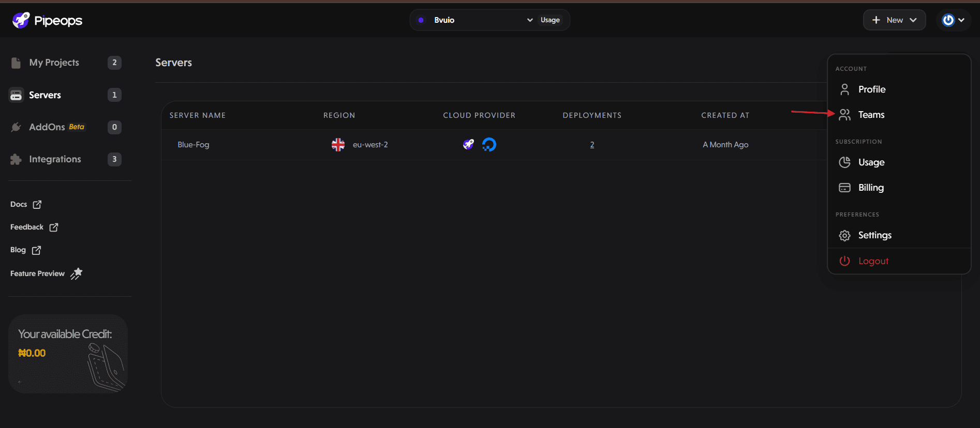Open Blog external link icon

[36, 250]
